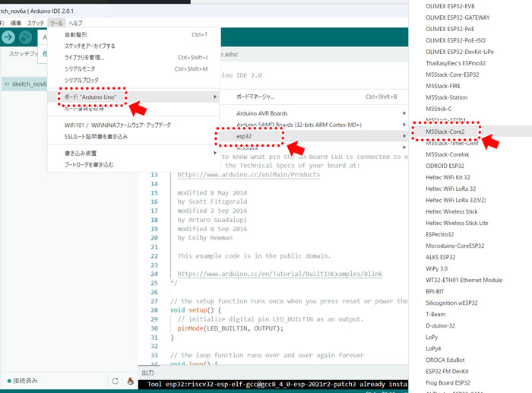The image size is (532, 393).
Task: Choose WT32-ETH01 Ethernet Module board
Action: click(464, 280)
